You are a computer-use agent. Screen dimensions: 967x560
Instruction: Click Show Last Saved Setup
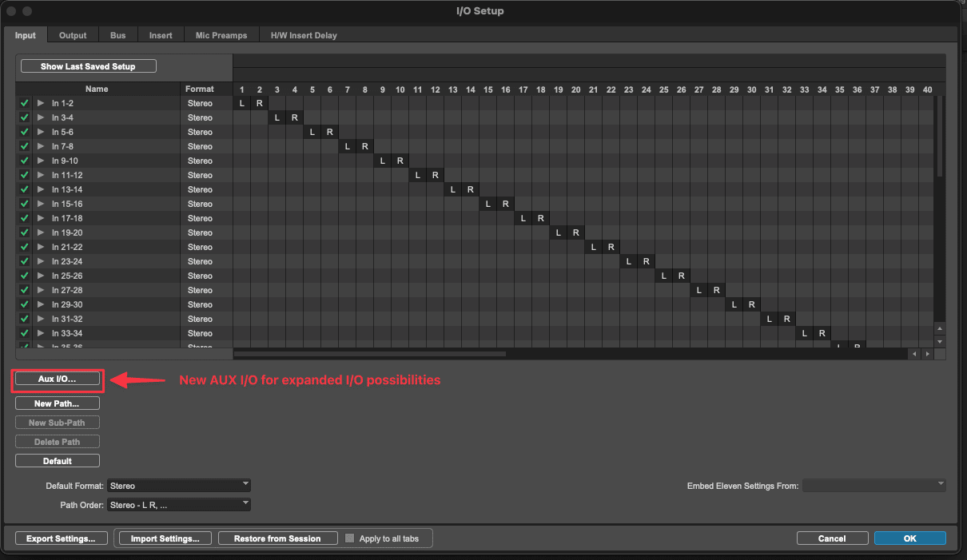click(88, 66)
